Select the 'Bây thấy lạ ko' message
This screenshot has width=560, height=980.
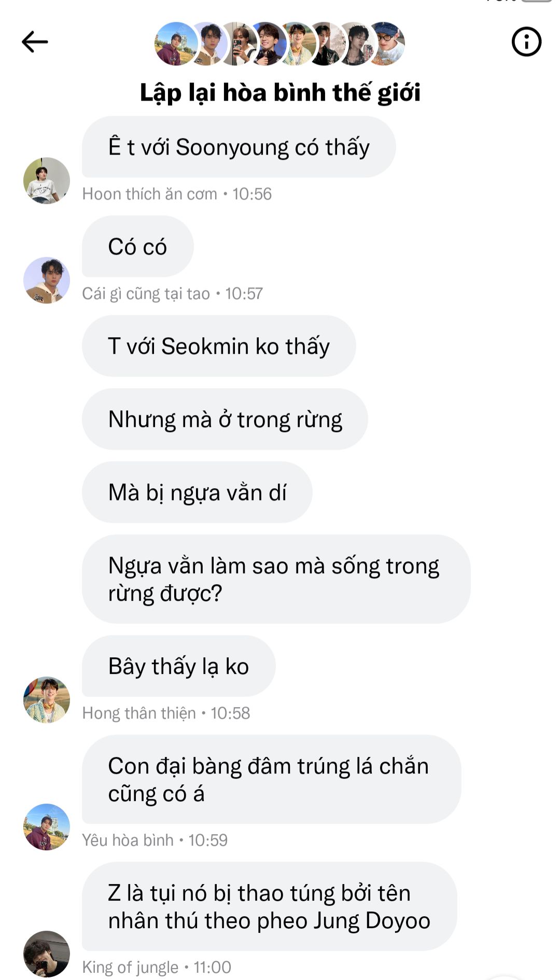click(179, 666)
